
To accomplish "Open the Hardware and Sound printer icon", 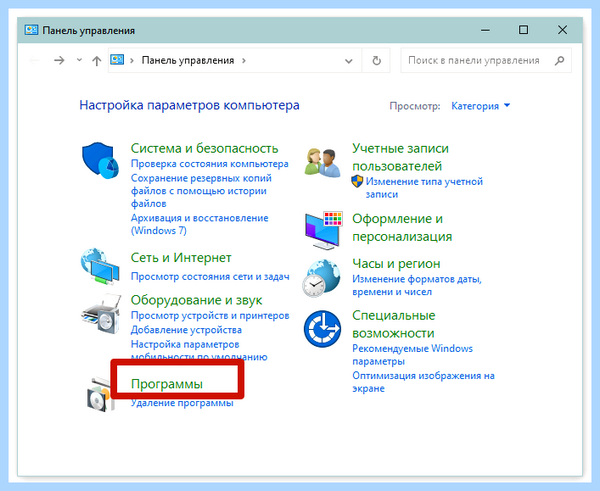I will point(101,314).
